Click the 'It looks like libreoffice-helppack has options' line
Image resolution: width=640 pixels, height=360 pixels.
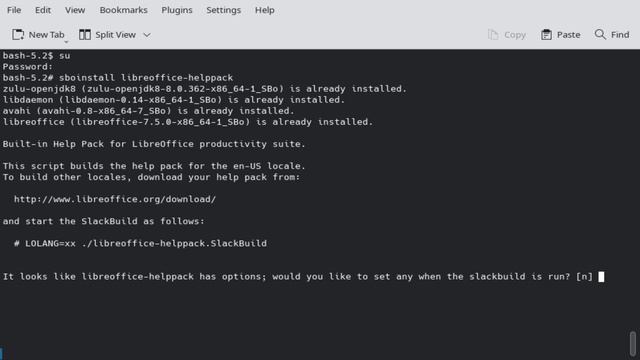point(298,277)
